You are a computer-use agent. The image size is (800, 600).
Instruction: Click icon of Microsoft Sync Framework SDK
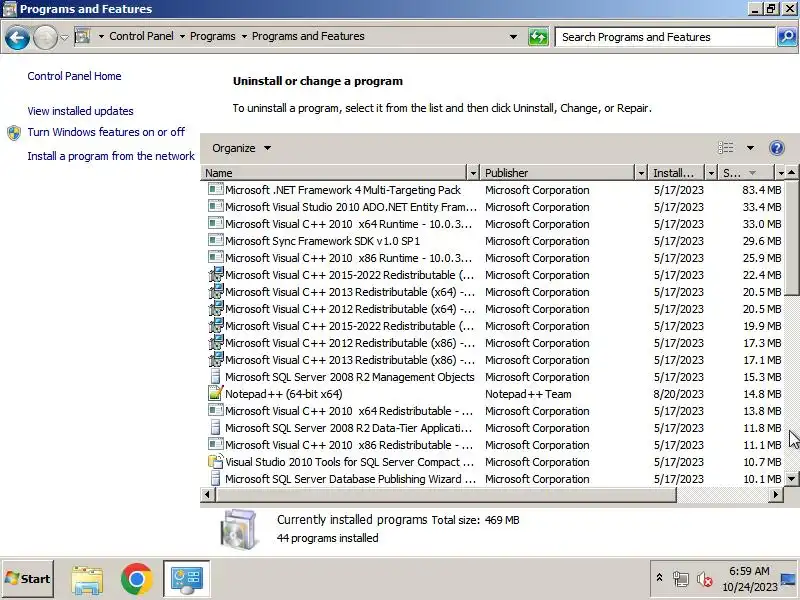pyautogui.click(x=216, y=241)
